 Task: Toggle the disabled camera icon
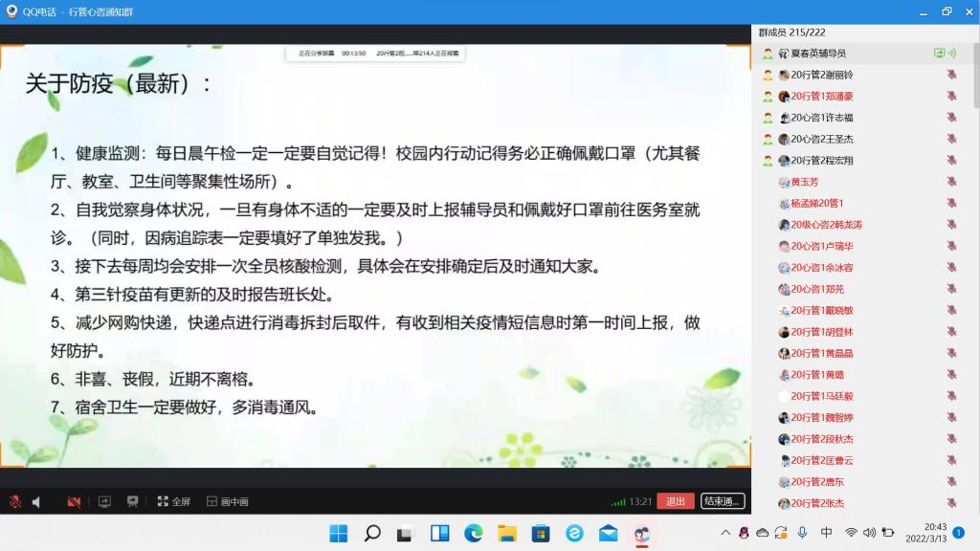point(74,501)
